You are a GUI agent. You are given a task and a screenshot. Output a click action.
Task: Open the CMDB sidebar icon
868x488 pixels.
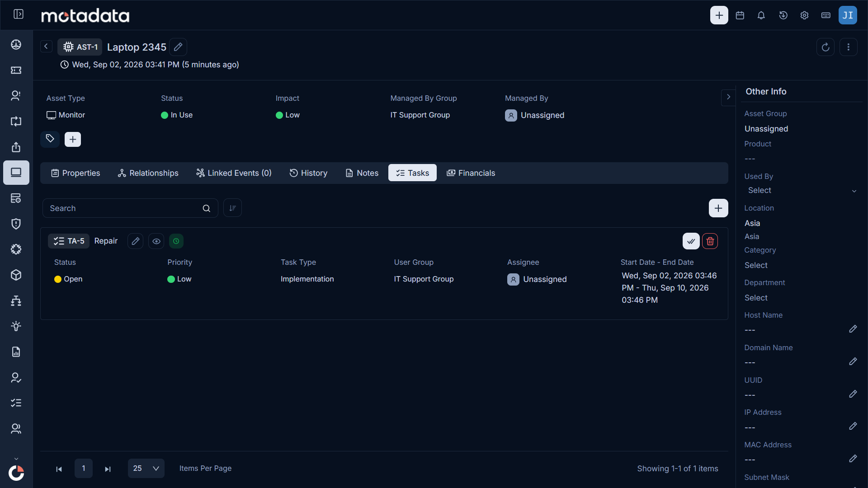tap(16, 198)
